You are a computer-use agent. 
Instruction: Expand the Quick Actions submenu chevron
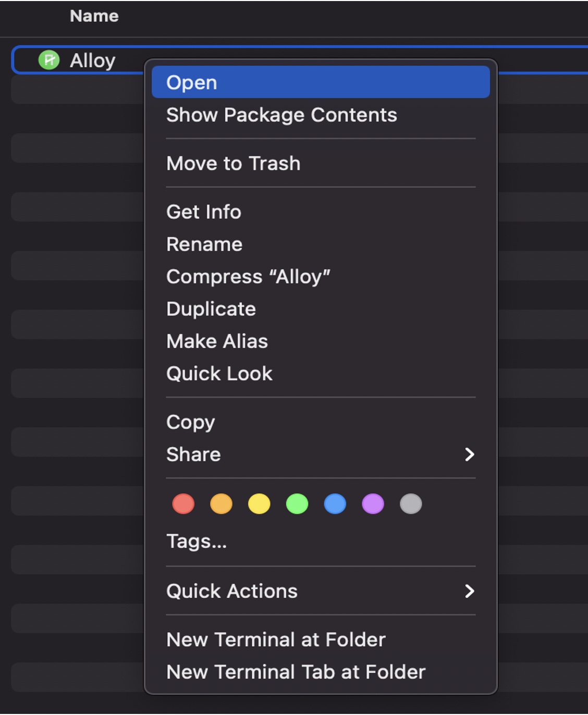point(469,591)
